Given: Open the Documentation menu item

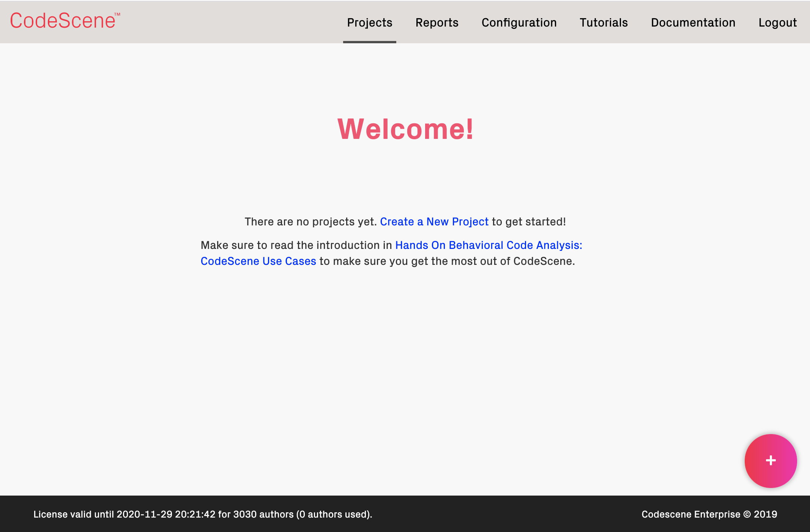Looking at the screenshot, I should [x=693, y=22].
